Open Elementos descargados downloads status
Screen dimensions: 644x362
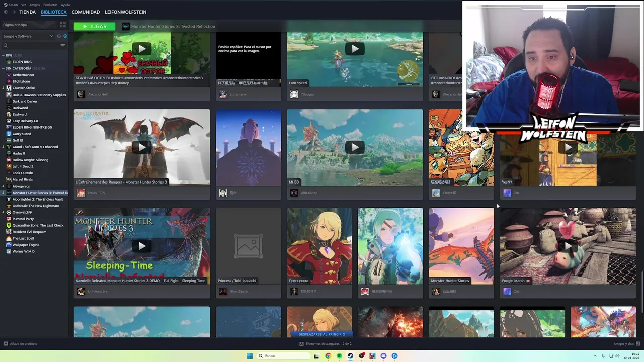(326, 344)
